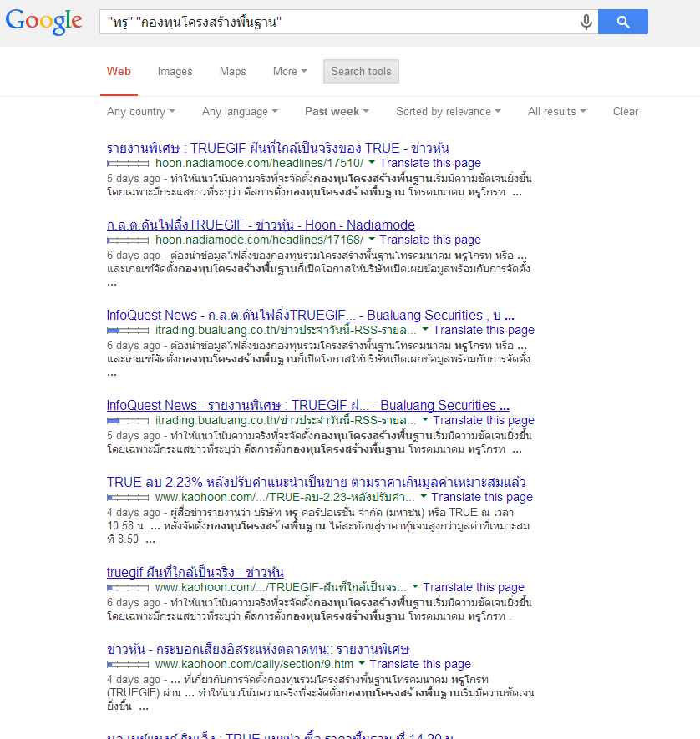Open result 'truegif ฝันที่ใกล้เป็นจริง - ข่าวหุ้น'
This screenshot has height=739, width=700.
click(195, 572)
